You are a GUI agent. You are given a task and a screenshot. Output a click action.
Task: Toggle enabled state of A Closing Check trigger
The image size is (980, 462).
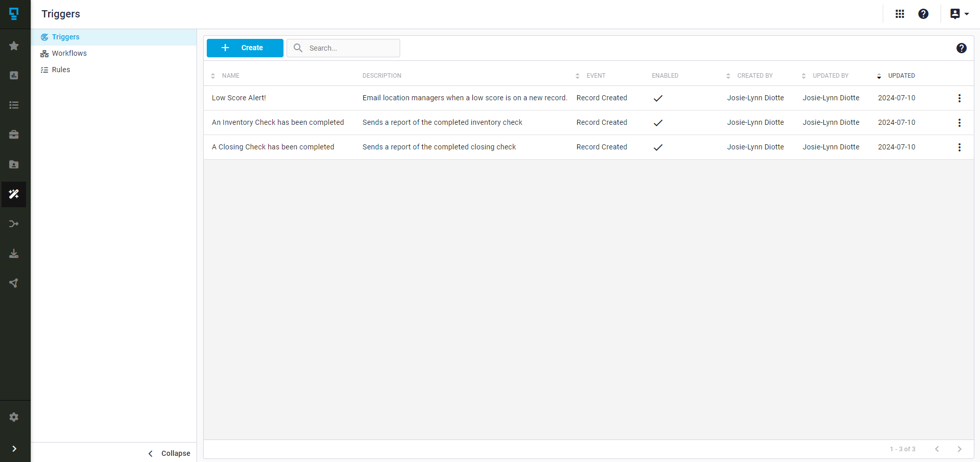coord(658,147)
